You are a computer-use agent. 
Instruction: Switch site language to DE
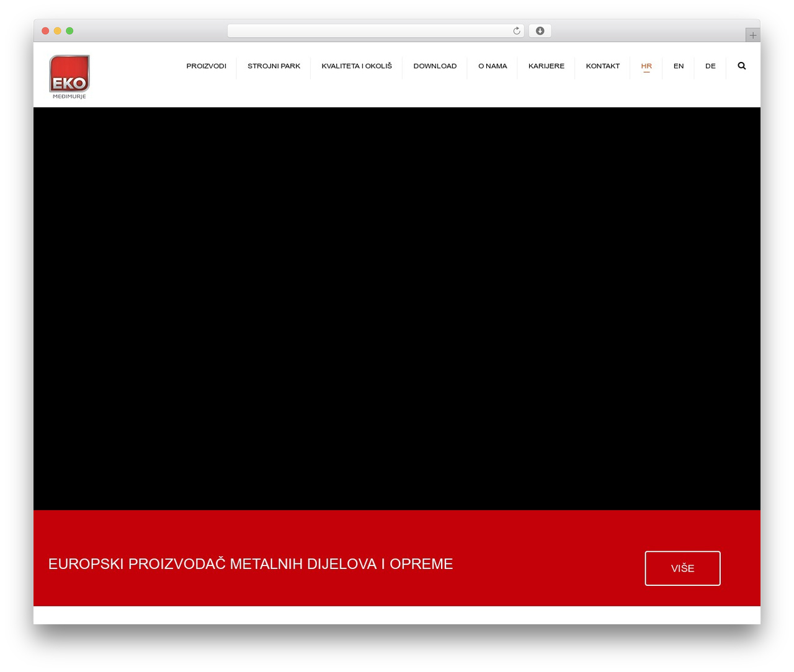click(x=710, y=66)
